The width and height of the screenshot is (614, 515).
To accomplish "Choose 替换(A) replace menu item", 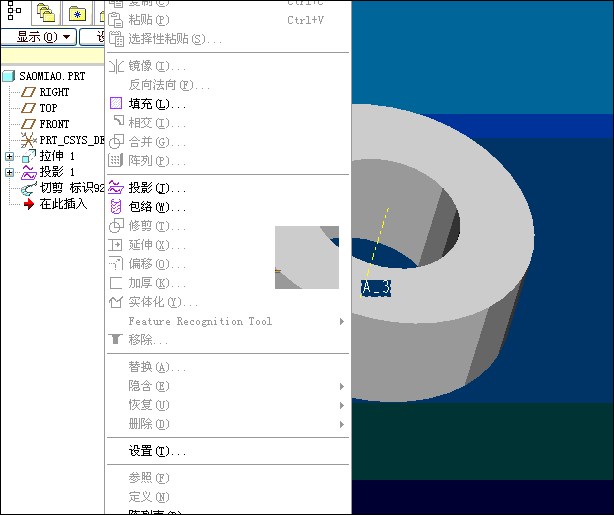I will point(228,367).
